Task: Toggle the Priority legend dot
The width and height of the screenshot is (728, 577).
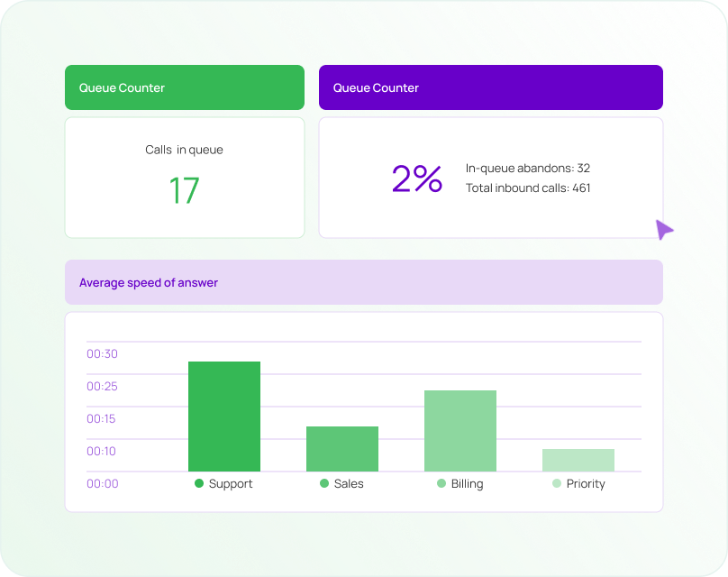Action: point(557,483)
